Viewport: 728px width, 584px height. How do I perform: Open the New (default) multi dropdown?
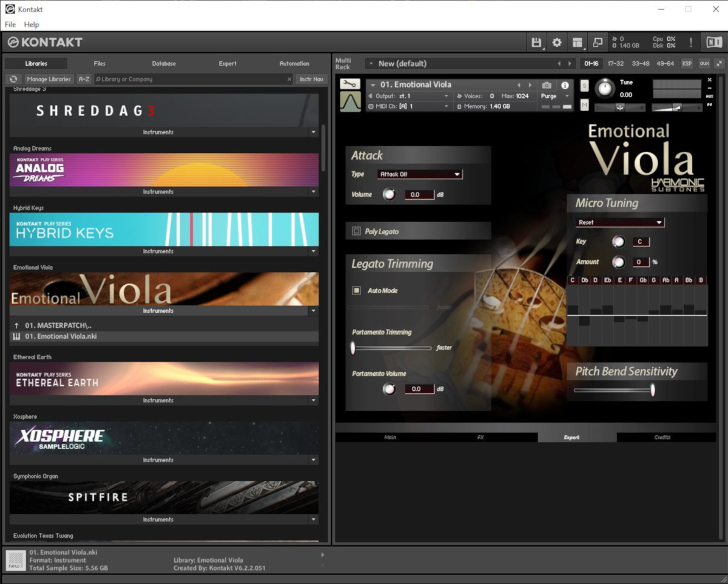[x=470, y=64]
